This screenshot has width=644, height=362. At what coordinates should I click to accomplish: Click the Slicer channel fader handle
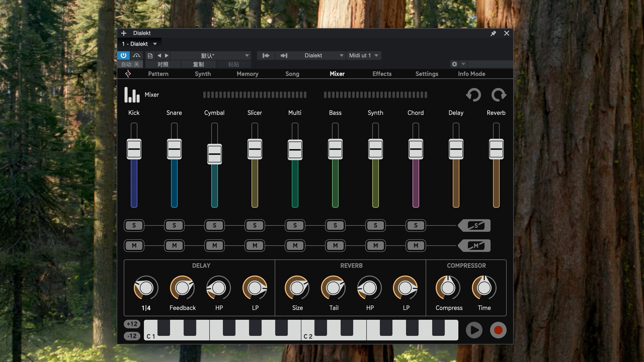pyautogui.click(x=255, y=149)
